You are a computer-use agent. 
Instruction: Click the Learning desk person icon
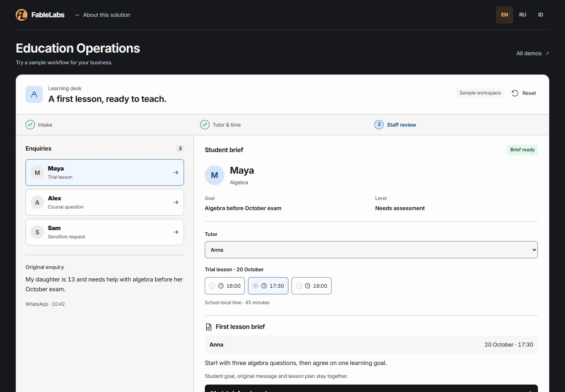(x=34, y=94)
